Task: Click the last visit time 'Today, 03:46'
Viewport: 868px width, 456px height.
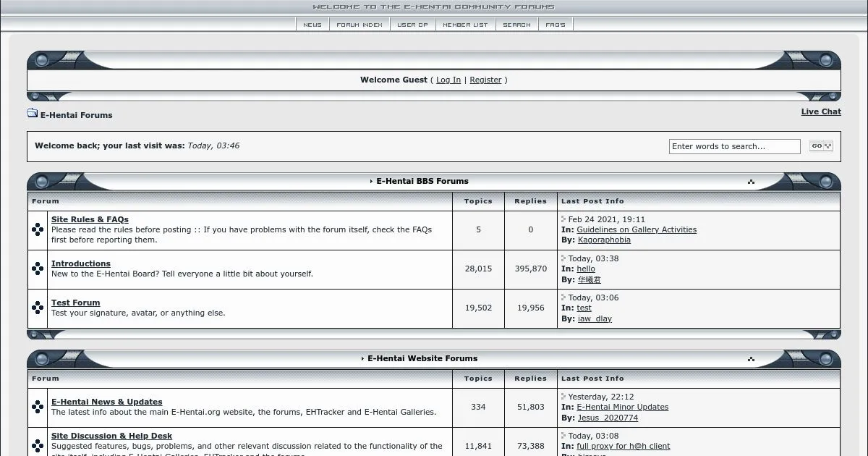Action: 213,145
